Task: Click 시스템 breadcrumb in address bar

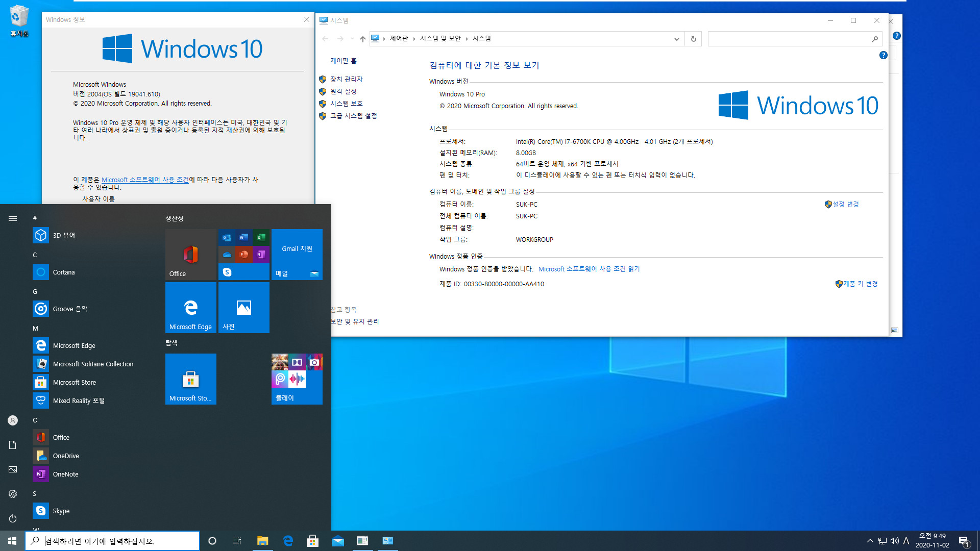Action: point(481,39)
